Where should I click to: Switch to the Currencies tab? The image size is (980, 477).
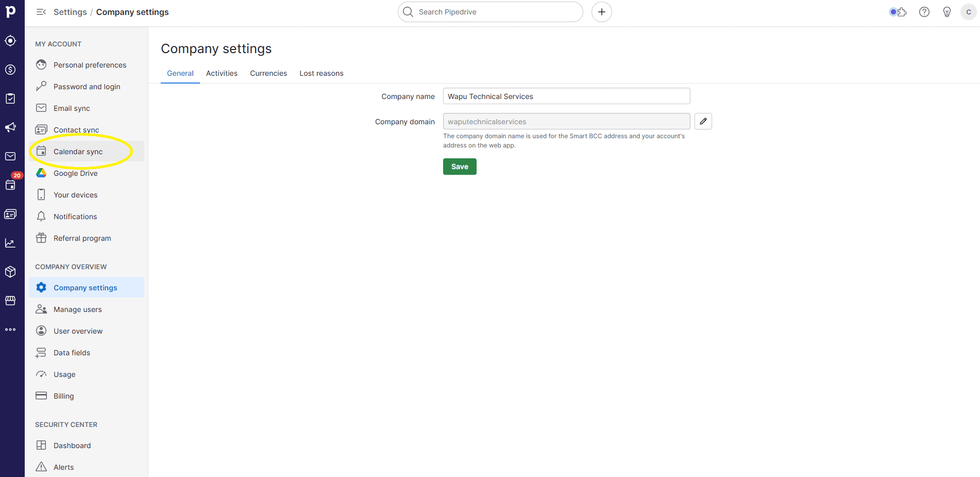pyautogui.click(x=268, y=73)
